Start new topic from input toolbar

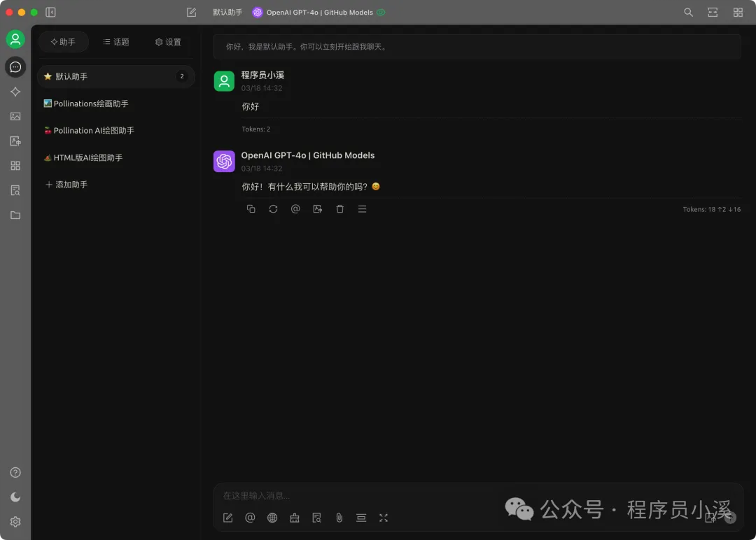[x=227, y=518]
